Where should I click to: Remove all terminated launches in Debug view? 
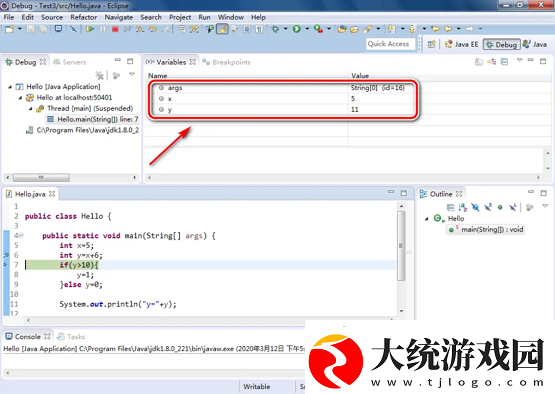point(100,75)
